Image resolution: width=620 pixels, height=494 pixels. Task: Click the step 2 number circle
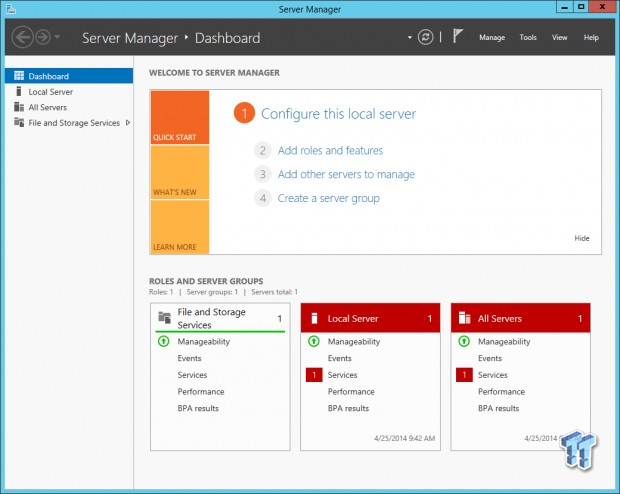(263, 150)
